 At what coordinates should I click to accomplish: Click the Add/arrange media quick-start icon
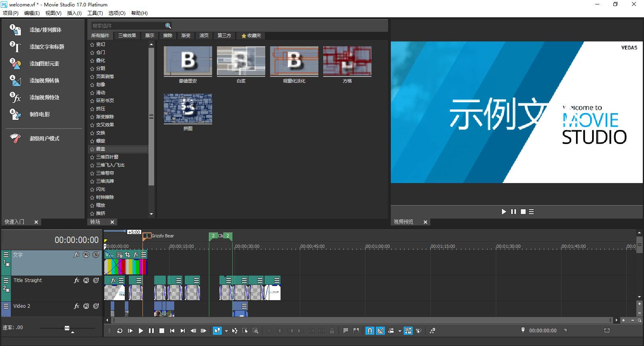(x=15, y=30)
